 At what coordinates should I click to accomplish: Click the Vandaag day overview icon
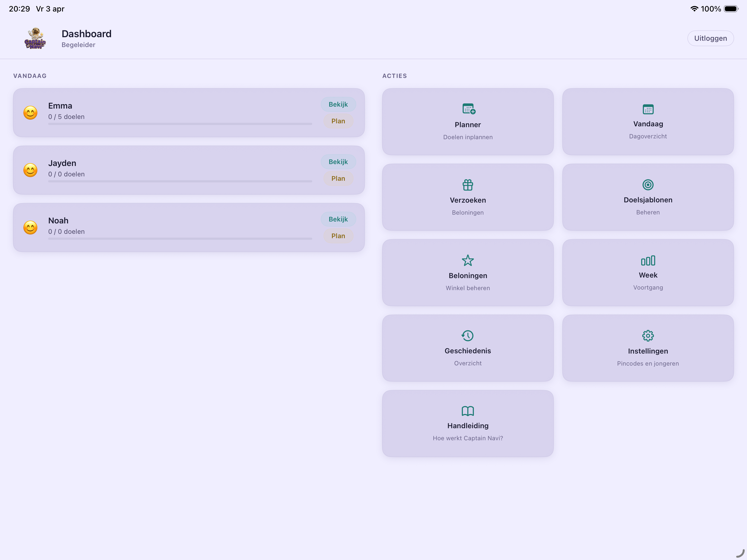(x=648, y=109)
